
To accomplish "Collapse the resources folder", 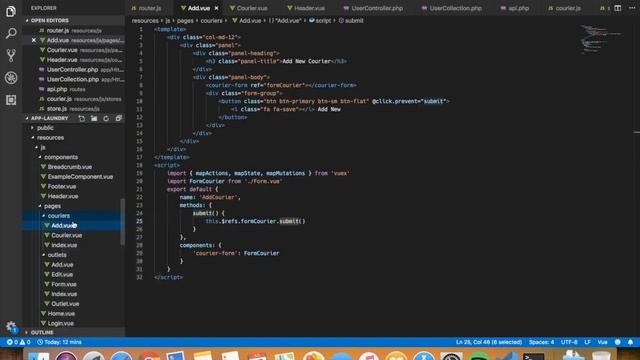I will click(50, 138).
